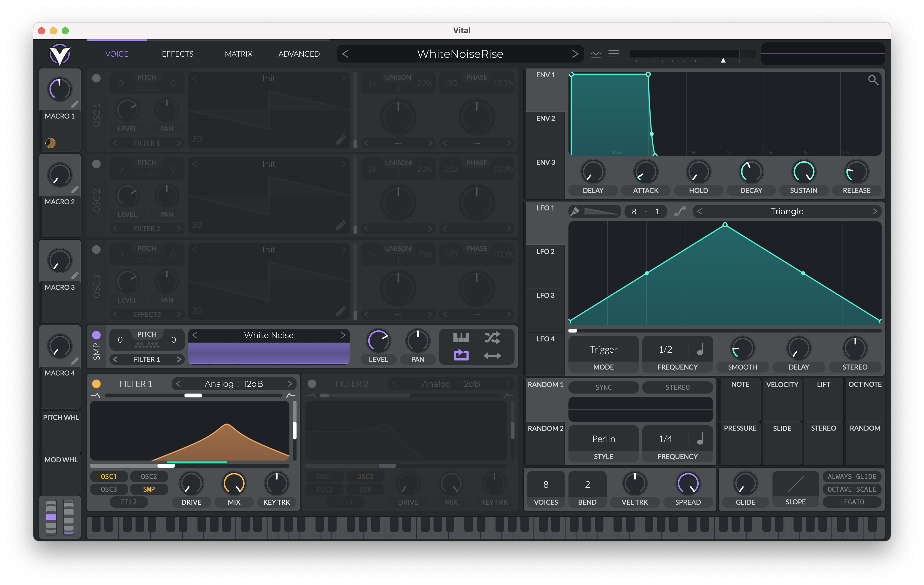Enable ALWAYS GLIDE button
This screenshot has height=585, width=924.
pyautogui.click(x=851, y=477)
